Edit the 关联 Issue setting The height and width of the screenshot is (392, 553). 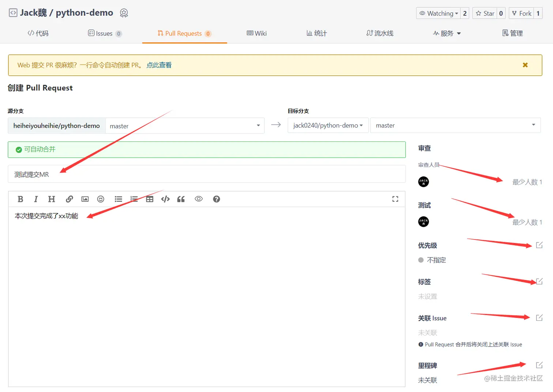(x=539, y=317)
